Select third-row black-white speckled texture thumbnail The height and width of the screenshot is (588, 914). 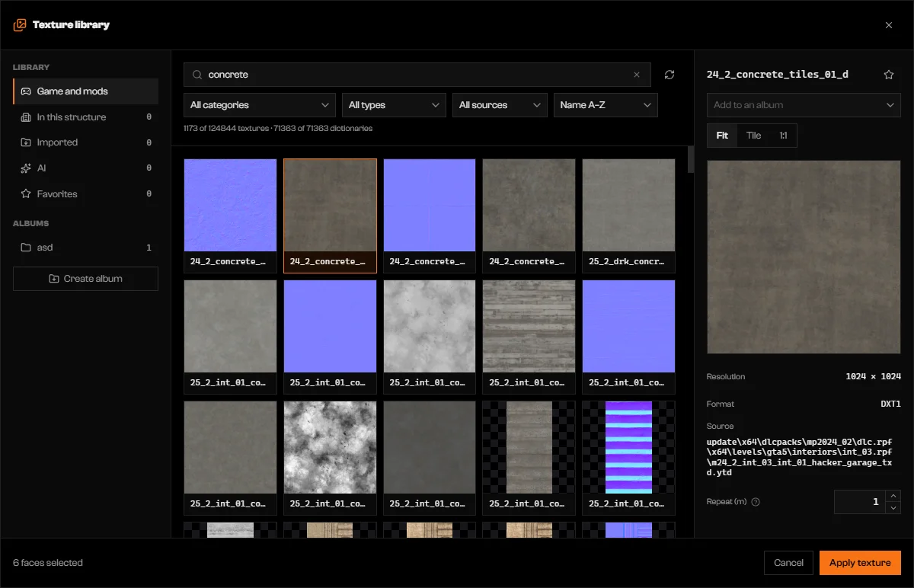(330, 458)
